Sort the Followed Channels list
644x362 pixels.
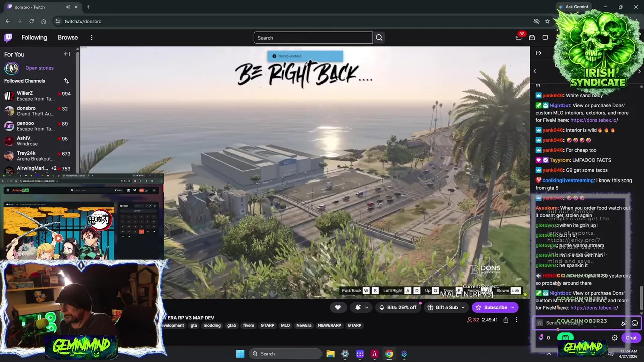coord(66,81)
